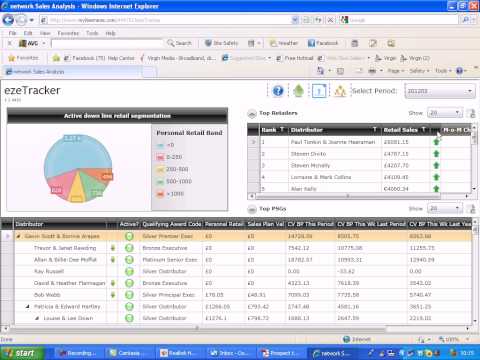Screen dimensions: 480x360
Task: Open the IE Page command menu
Action: click(396, 71)
